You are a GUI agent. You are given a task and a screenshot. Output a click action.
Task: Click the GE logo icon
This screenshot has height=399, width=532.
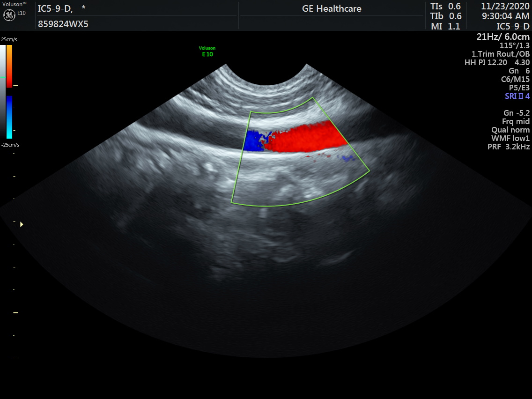point(9,15)
